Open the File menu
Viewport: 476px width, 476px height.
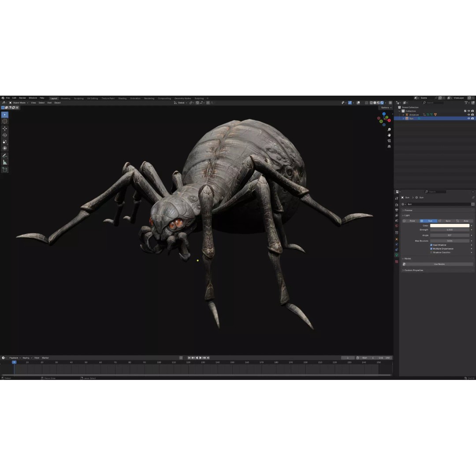pyautogui.click(x=8, y=98)
